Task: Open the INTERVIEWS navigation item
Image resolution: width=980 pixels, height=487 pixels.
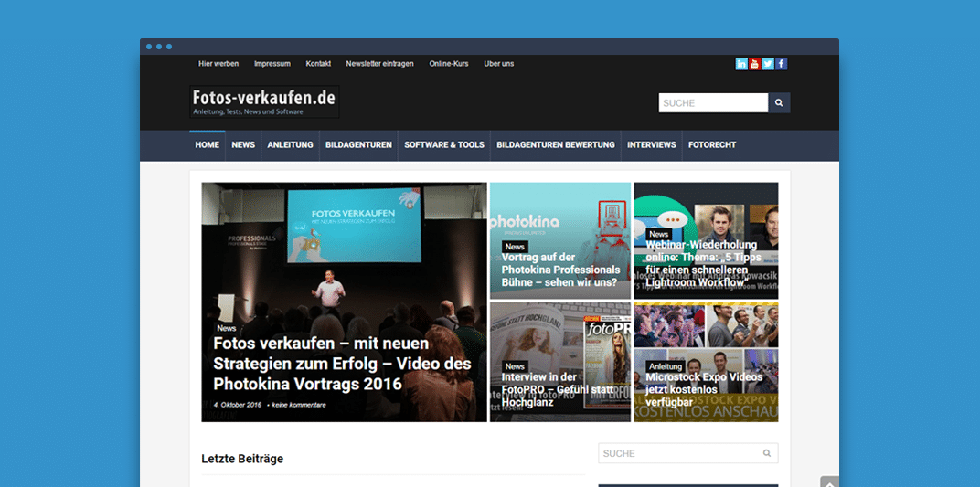Action: tap(651, 145)
